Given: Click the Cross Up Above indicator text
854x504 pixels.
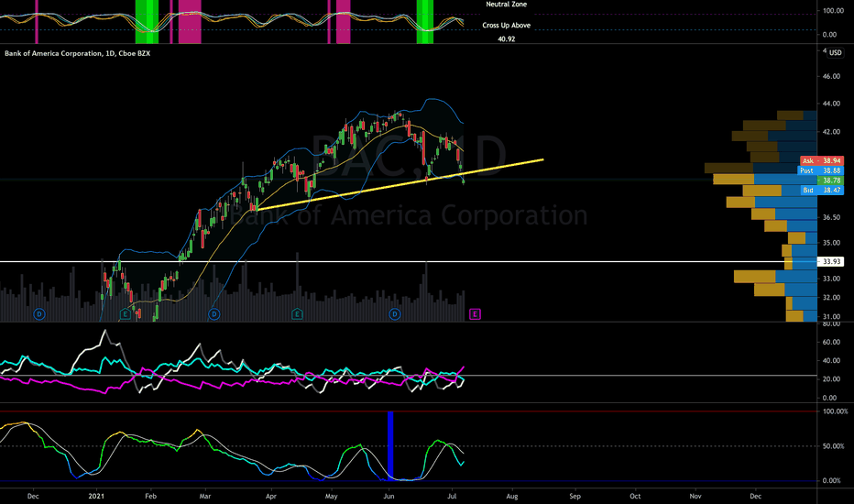Looking at the screenshot, I should click(506, 25).
